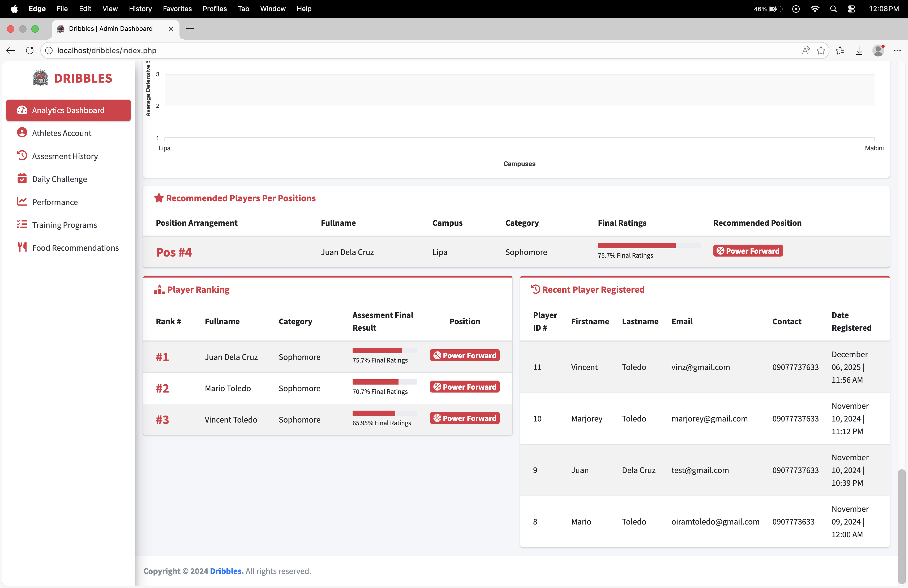Open a new browser tab
The height and width of the screenshot is (588, 908).
click(190, 29)
